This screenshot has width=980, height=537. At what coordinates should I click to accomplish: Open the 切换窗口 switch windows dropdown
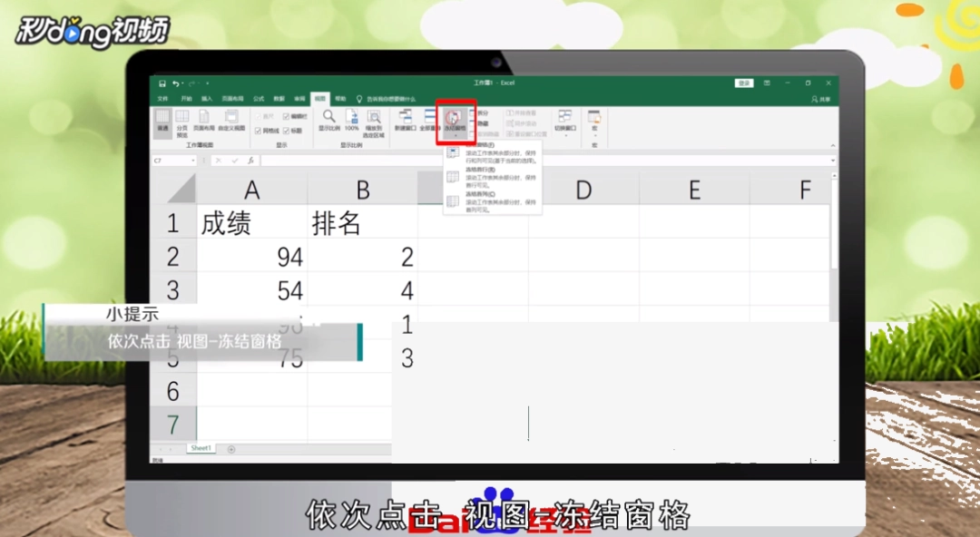(x=565, y=122)
